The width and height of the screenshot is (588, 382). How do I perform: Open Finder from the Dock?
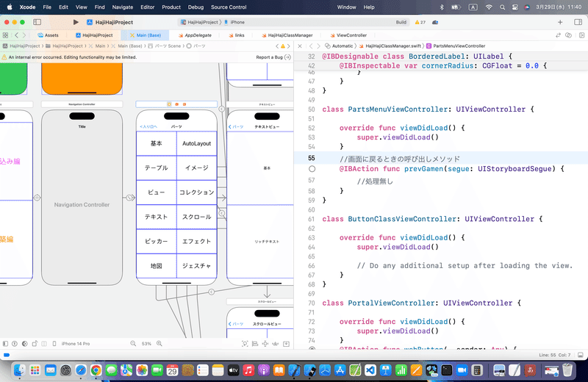point(20,370)
